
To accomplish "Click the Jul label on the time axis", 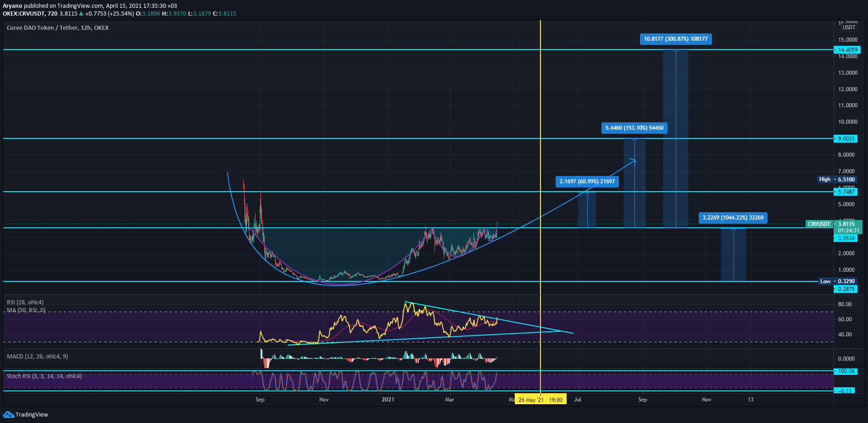I will [x=578, y=400].
